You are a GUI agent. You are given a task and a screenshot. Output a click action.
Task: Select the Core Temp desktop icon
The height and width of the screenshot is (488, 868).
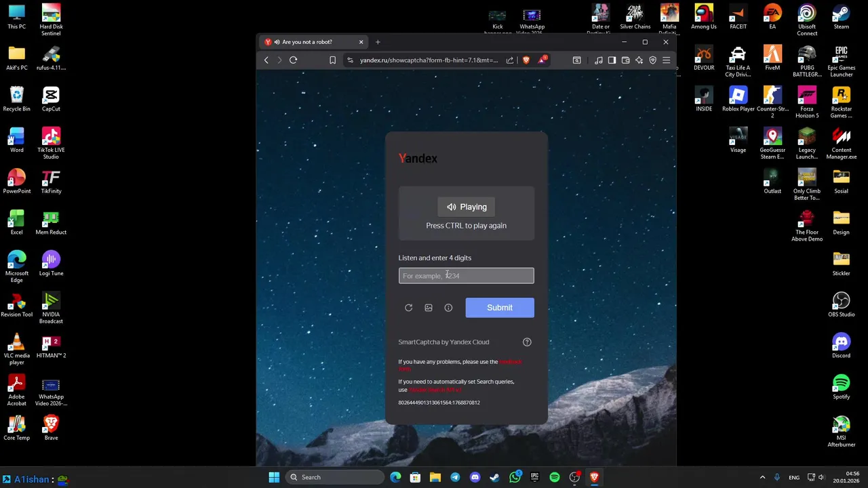[x=16, y=428]
